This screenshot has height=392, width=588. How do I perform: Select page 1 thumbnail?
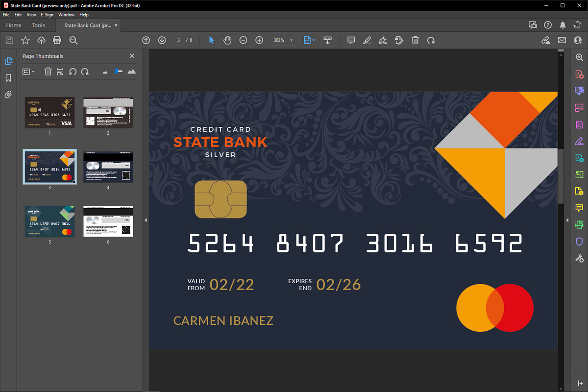49,112
